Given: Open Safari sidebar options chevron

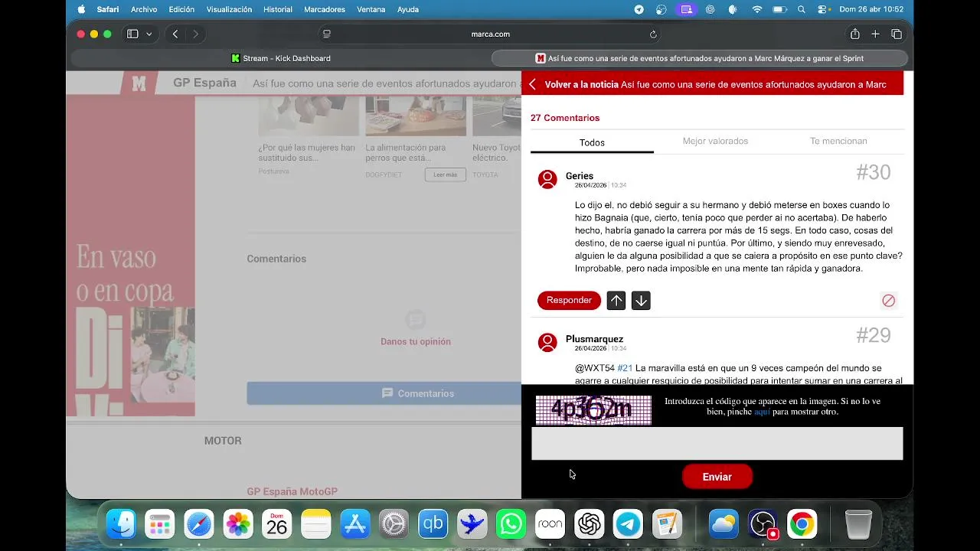Looking at the screenshot, I should click(x=149, y=34).
